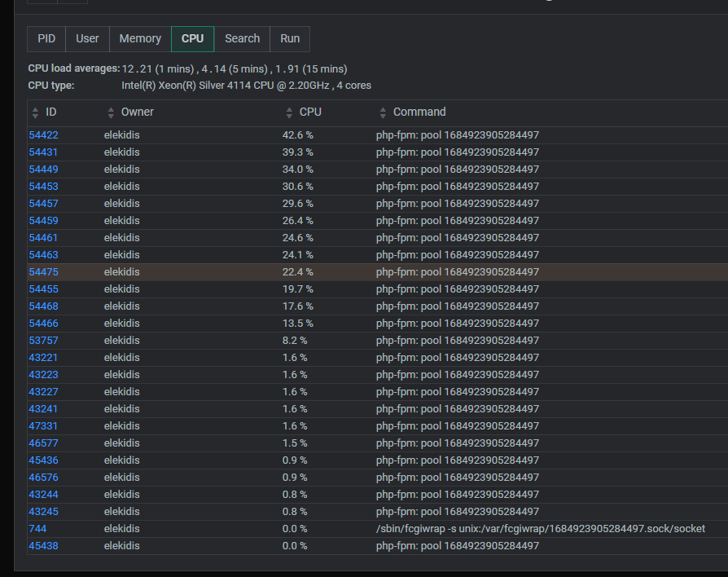
Task: Select the Intel Xeon Silver 4114 CPU type text
Action: coord(246,86)
